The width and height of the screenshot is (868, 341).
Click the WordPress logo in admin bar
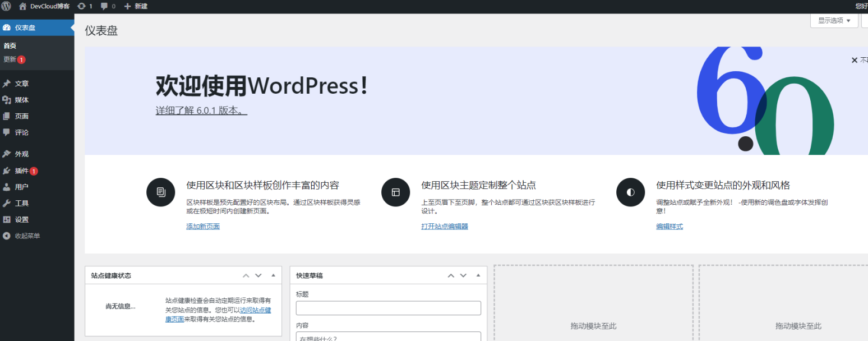pyautogui.click(x=6, y=6)
